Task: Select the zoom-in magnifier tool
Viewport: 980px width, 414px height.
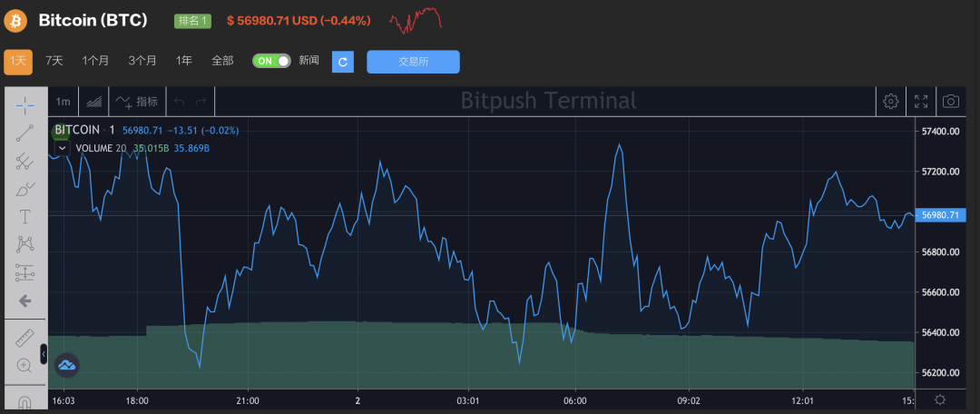Action: tap(25, 366)
